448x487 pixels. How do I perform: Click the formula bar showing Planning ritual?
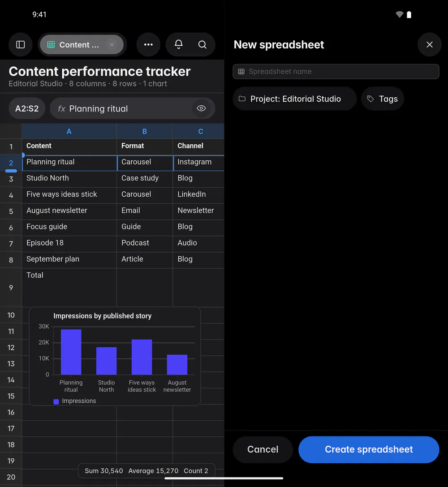click(x=133, y=108)
